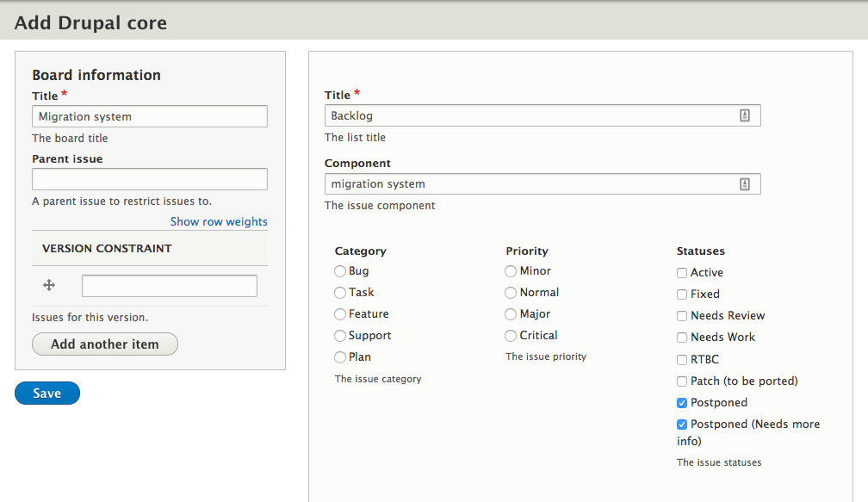
Task: Click the autofill icon in list Title field
Action: tap(745, 115)
